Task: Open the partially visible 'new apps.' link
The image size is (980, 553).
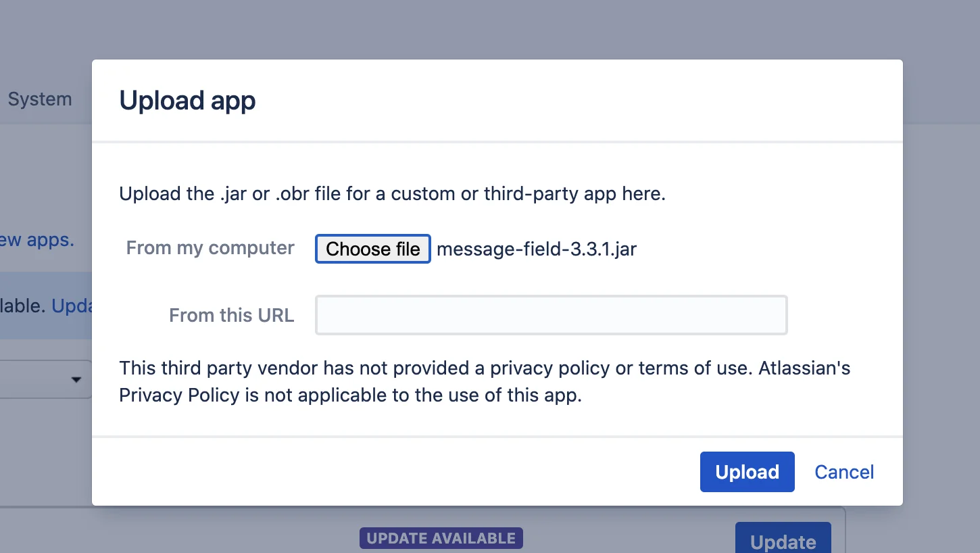Action: point(36,239)
